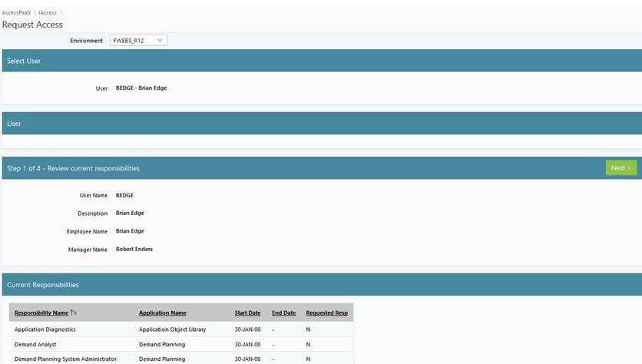Sort by Responsibility Name column header
The height and width of the screenshot is (364, 642).
tap(41, 313)
